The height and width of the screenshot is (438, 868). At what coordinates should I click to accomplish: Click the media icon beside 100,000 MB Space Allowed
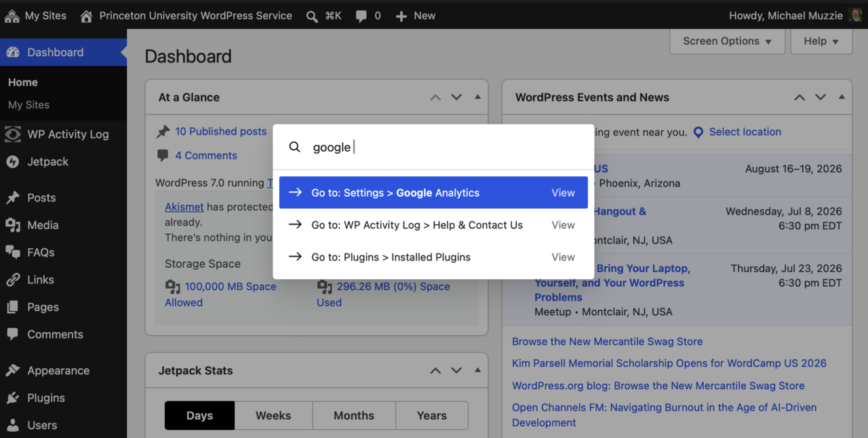[x=172, y=287]
